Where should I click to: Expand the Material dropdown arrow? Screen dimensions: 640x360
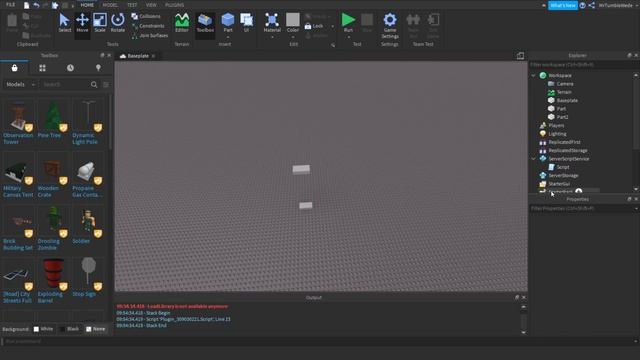(x=272, y=37)
